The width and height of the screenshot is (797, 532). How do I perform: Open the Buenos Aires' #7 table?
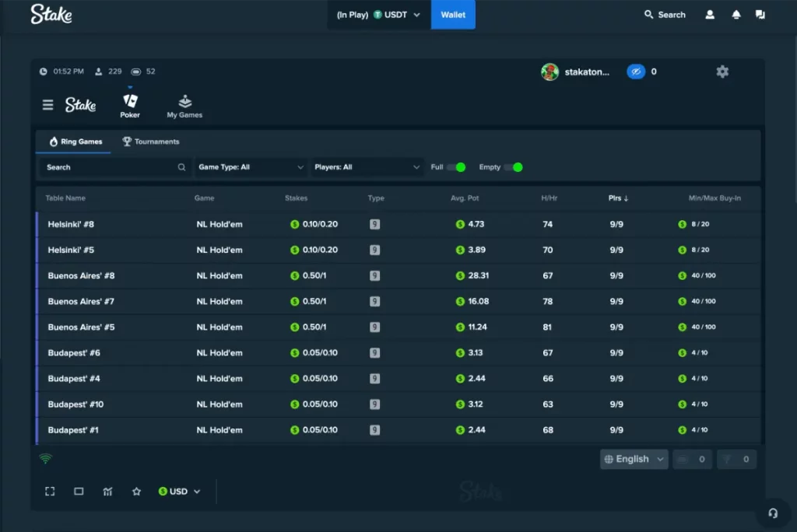tap(398, 301)
